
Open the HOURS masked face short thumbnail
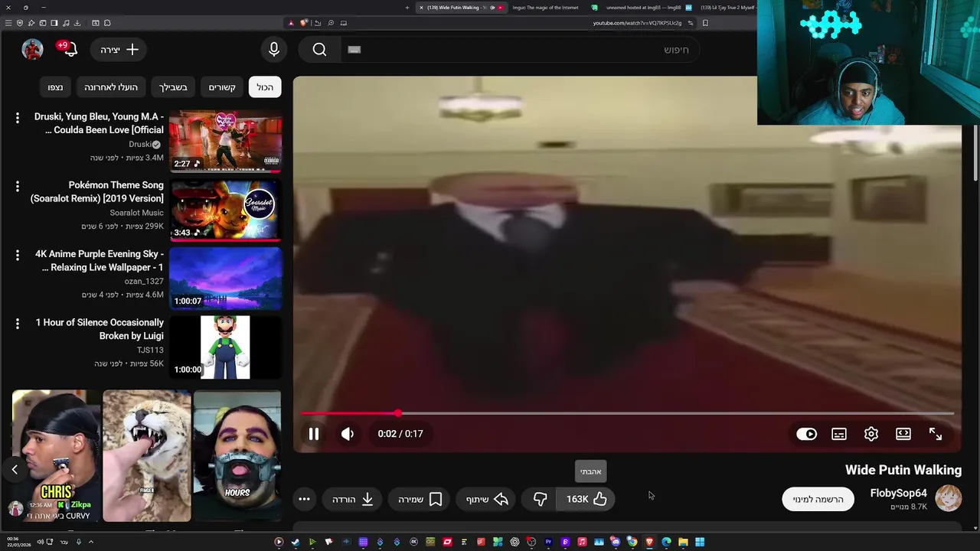[237, 456]
